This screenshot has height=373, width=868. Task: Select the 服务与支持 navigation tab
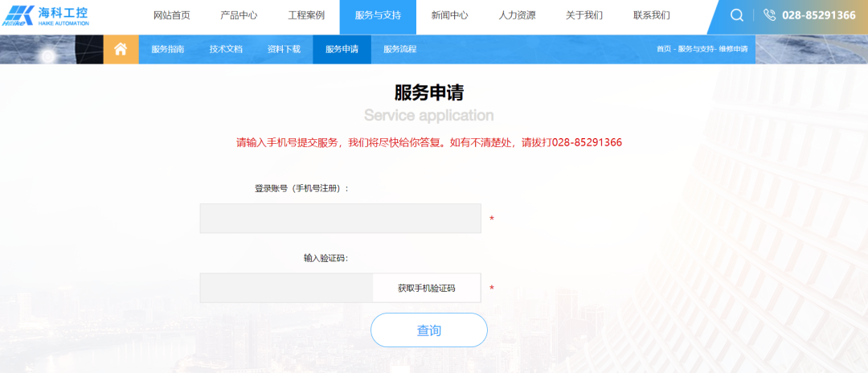click(378, 17)
